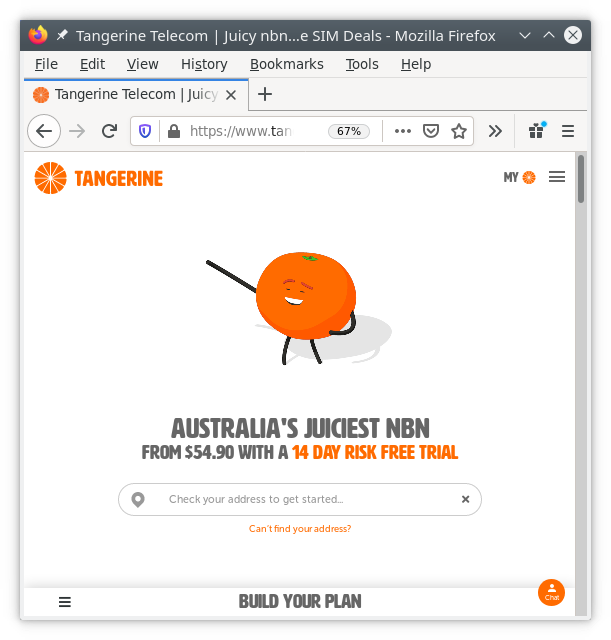Open the Bookmarks menu
The height and width of the screenshot is (640, 611).
coord(287,64)
